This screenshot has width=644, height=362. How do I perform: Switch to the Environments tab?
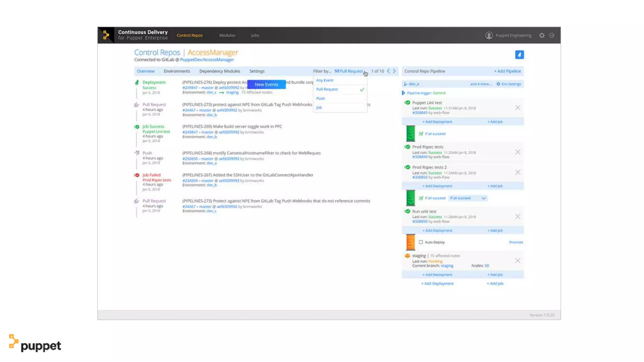coord(177,71)
